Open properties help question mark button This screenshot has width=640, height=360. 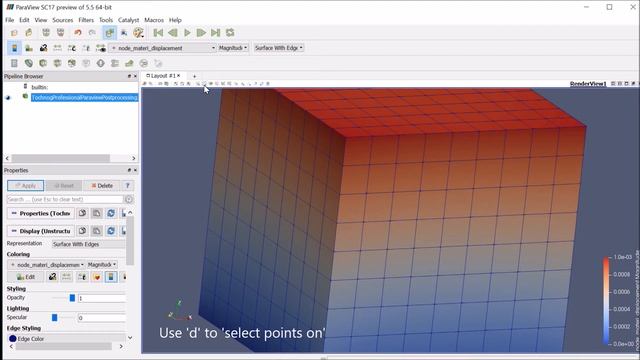[128, 186]
